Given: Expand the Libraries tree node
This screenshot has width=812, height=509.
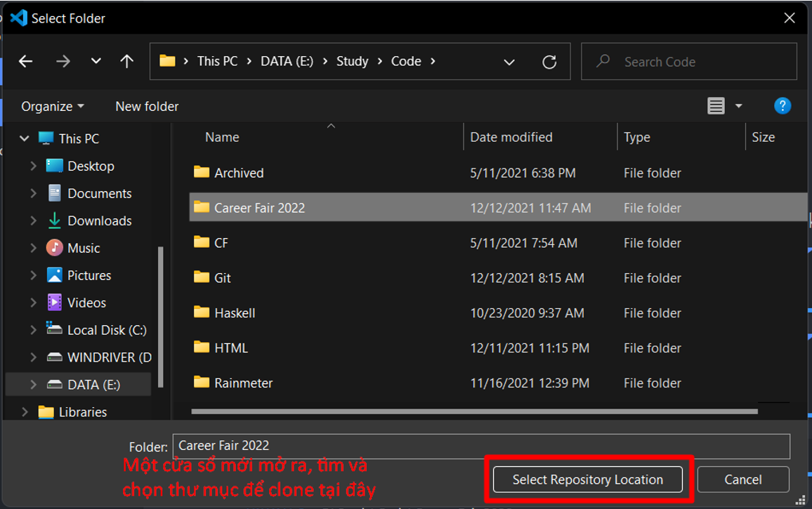Looking at the screenshot, I should click(x=25, y=412).
